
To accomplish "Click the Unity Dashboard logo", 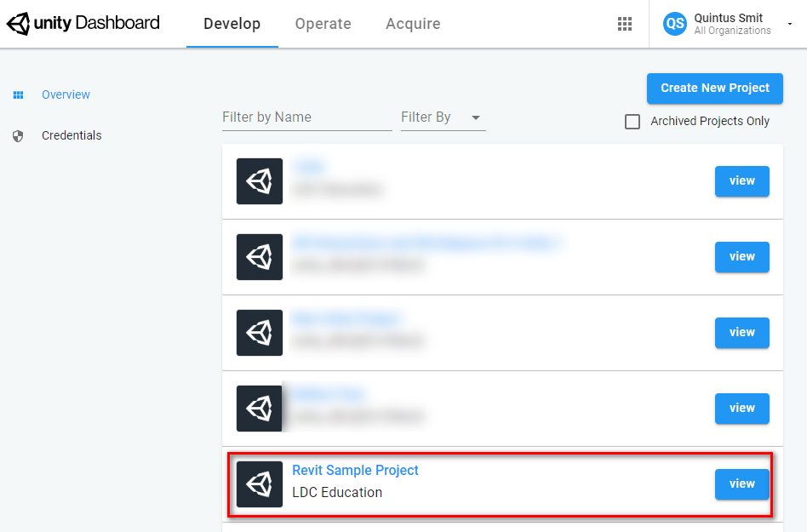I will pos(83,23).
